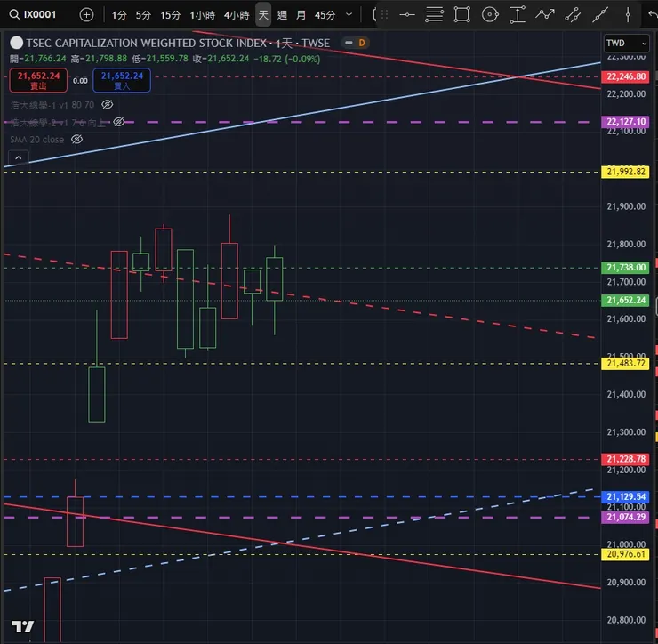The width and height of the screenshot is (658, 644).
Task: Select the trend line tool
Action: [600, 15]
